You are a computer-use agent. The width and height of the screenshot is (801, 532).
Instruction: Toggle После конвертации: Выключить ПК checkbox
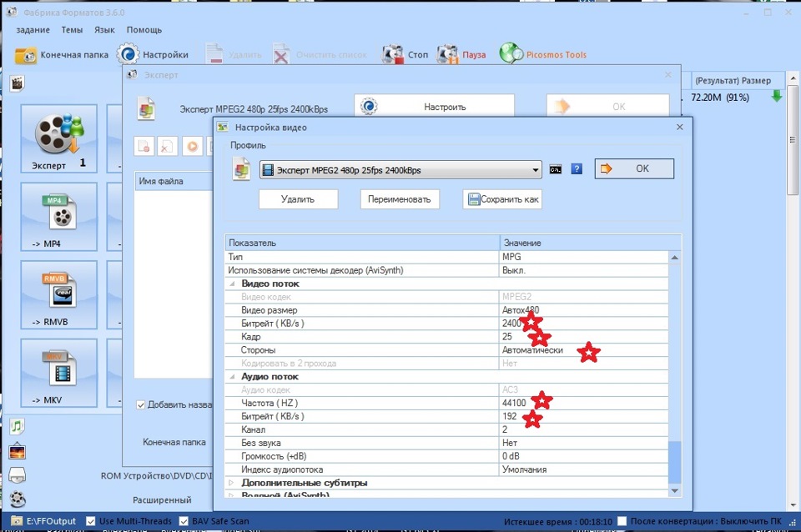point(622,521)
